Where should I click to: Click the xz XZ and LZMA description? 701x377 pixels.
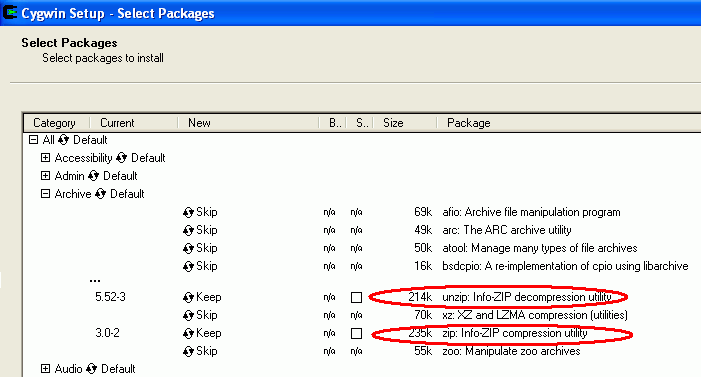click(x=535, y=315)
